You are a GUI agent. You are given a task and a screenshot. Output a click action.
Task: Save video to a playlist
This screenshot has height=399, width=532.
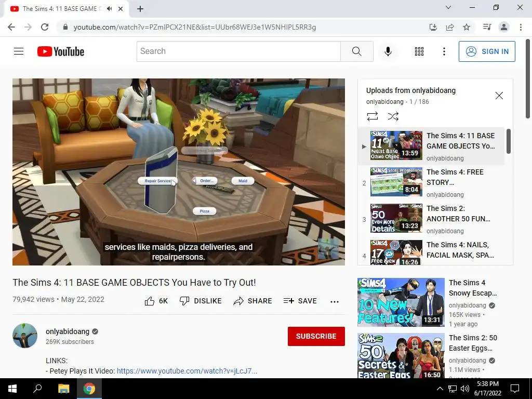(300, 301)
